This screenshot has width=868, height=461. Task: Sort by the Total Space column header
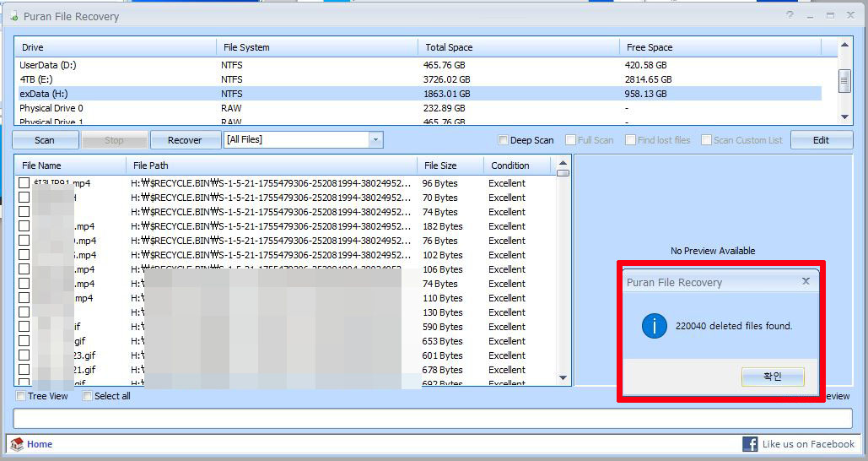(519, 47)
